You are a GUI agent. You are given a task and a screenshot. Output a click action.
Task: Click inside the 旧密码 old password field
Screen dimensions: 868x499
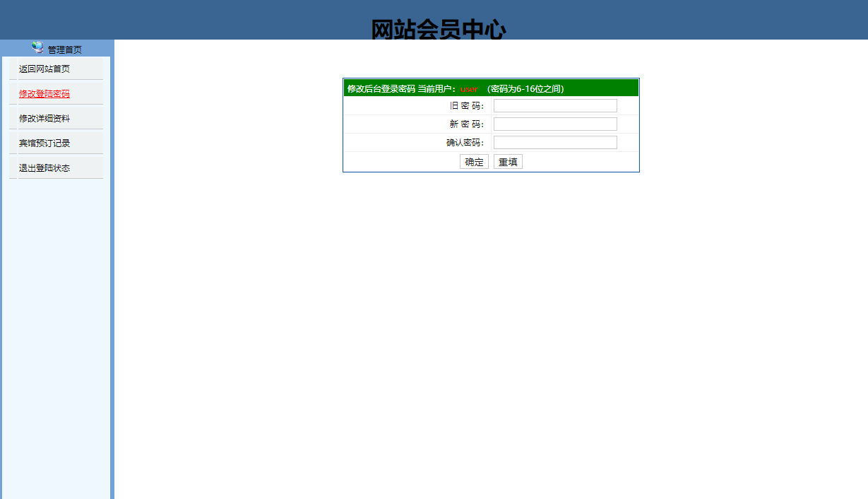pos(554,105)
